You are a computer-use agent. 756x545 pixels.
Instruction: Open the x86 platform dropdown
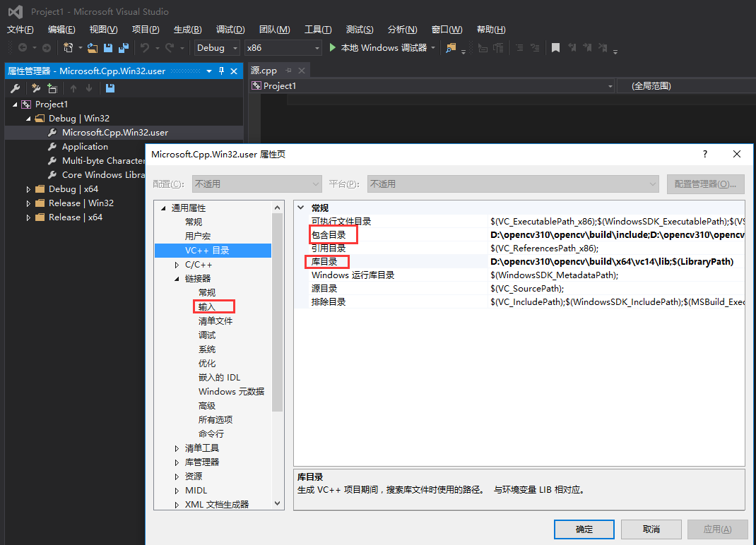283,48
